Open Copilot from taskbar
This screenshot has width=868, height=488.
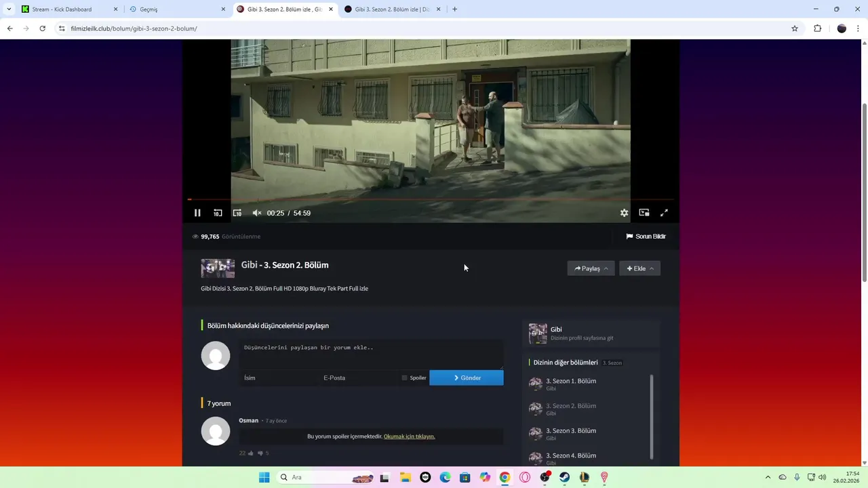tap(485, 477)
